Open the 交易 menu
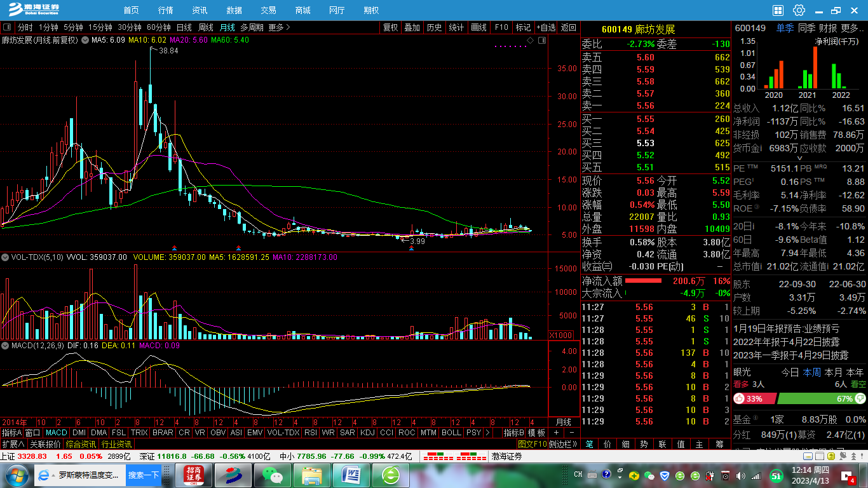Viewport: 868px width, 488px height. (268, 10)
